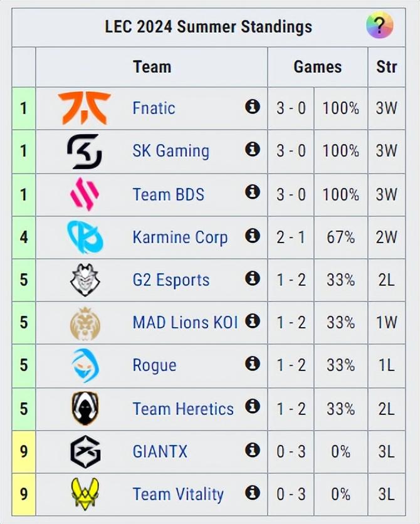This screenshot has height=524, width=420.
Task: Click the Rogue team logo
Action: tap(85, 365)
